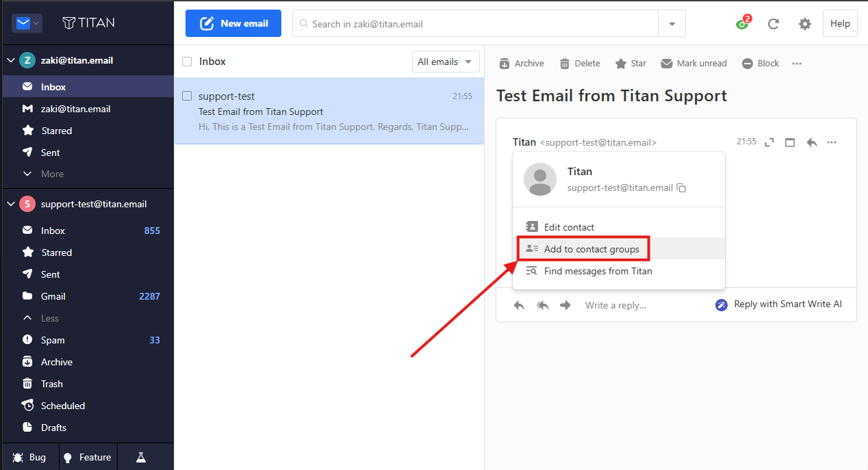Screen dimensions: 868x470
Task: Open more toolbar actions ellipsis
Action: pos(797,64)
